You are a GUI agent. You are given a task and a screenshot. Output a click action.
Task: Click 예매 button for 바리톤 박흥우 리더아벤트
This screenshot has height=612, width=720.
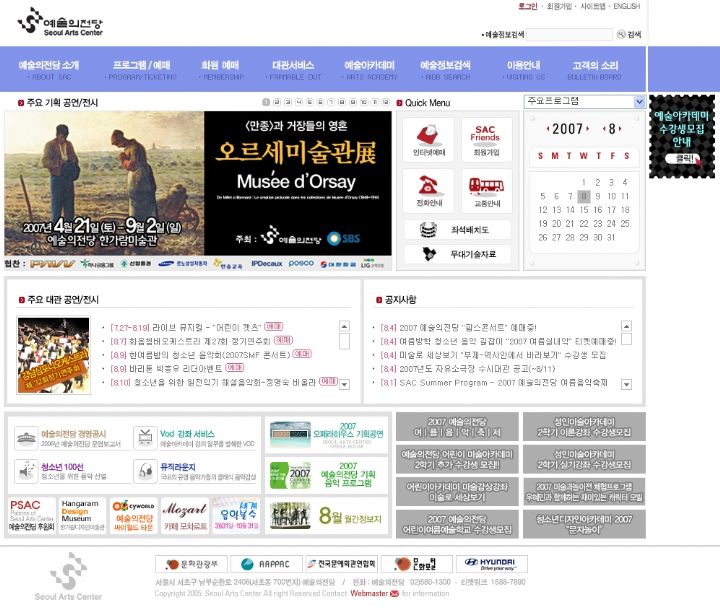coord(235,368)
